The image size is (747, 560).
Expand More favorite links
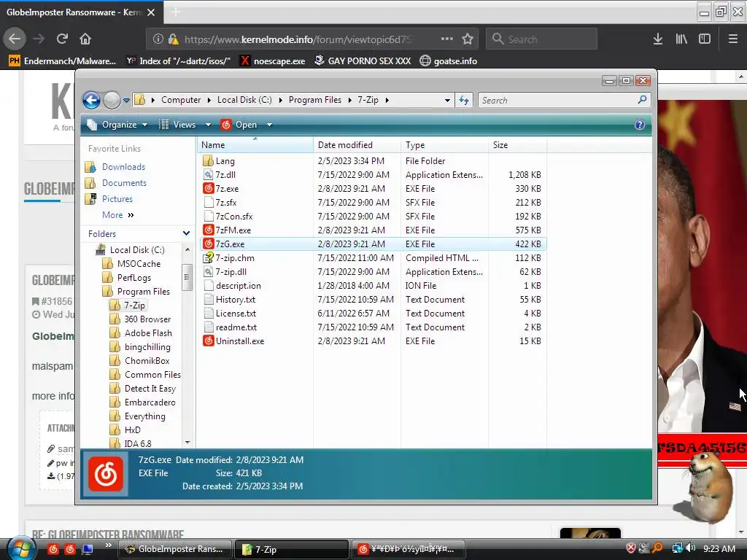pos(117,215)
